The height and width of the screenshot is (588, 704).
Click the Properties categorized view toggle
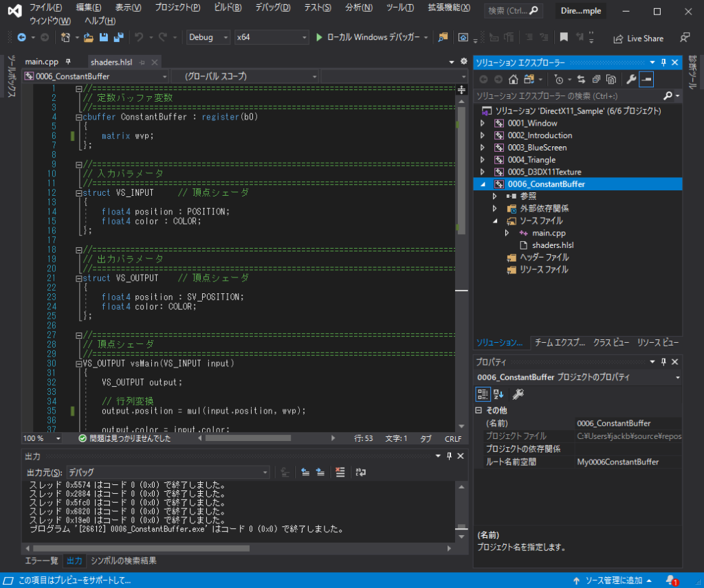pos(484,394)
